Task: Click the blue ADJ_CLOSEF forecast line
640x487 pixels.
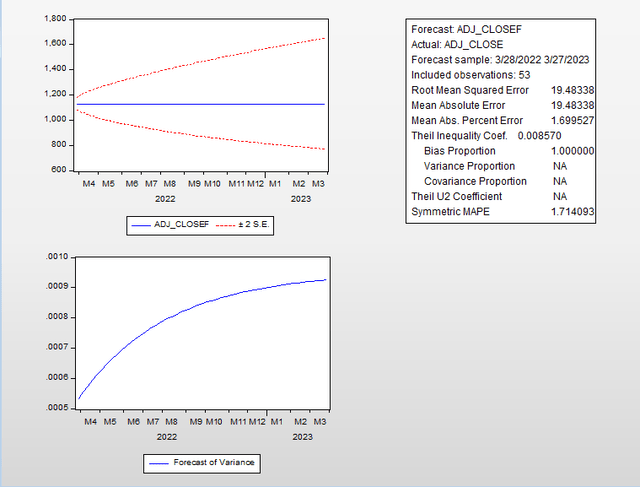Action: pyautogui.click(x=201, y=105)
